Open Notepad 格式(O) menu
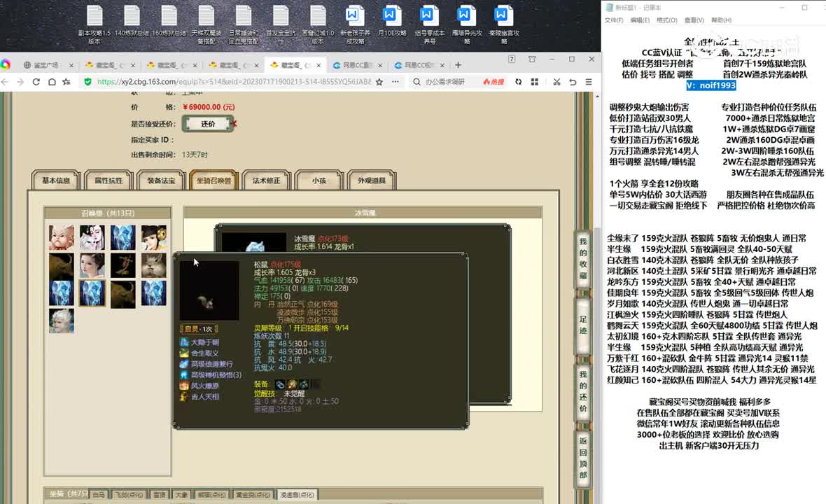The width and height of the screenshot is (826, 504). [667, 20]
